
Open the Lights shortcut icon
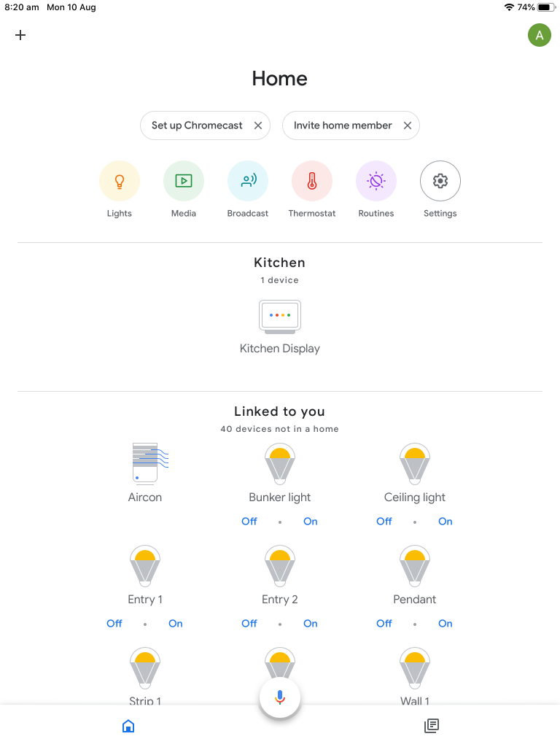(120, 181)
